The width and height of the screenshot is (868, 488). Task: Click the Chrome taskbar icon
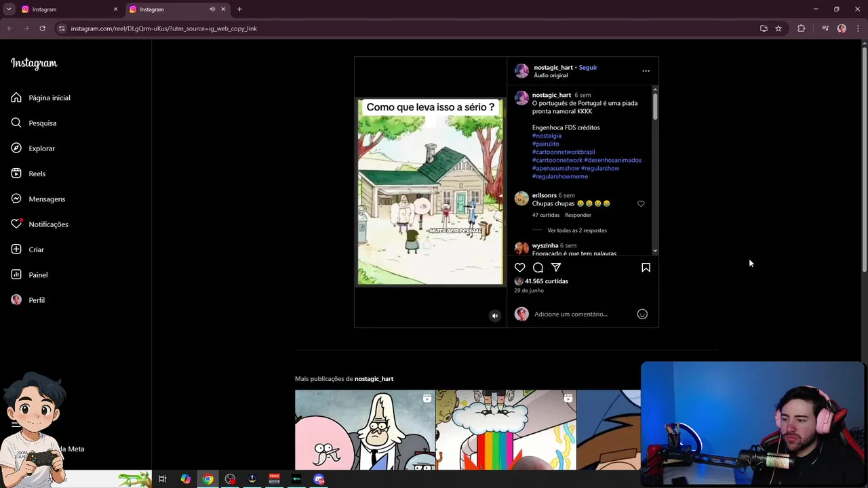coord(208,479)
